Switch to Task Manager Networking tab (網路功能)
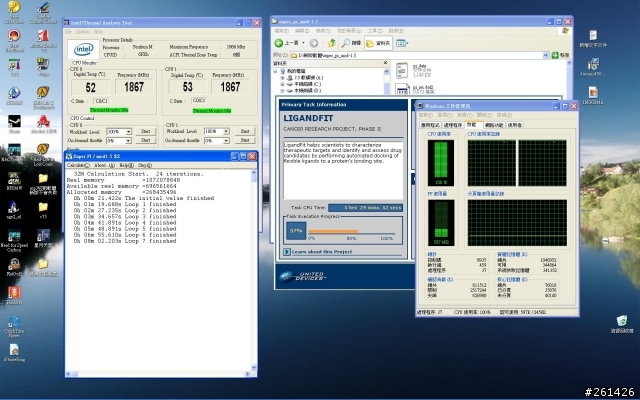This screenshot has height=400, width=640. [494, 125]
